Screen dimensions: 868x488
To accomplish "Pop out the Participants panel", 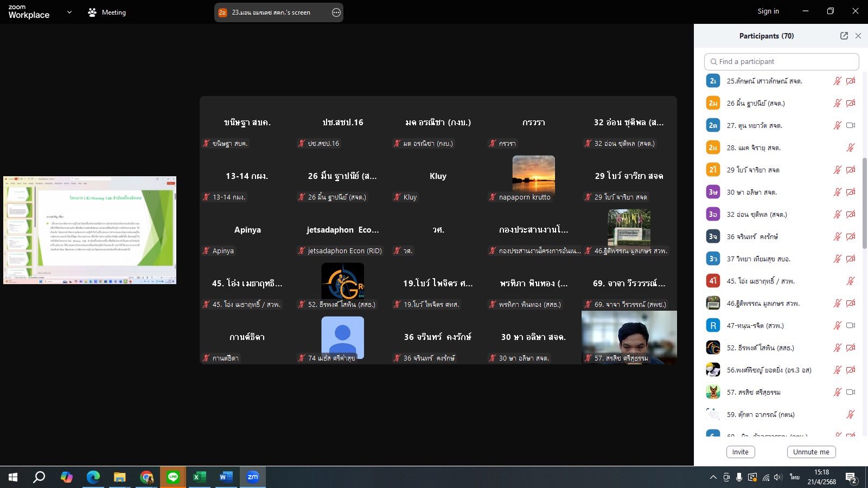I will click(x=844, y=36).
